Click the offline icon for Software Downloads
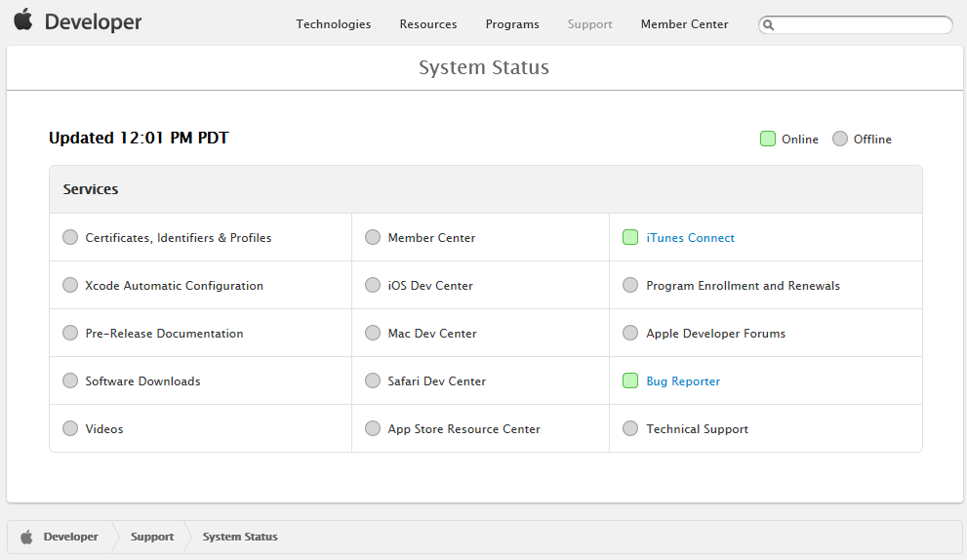The height and width of the screenshot is (560, 967). (70, 380)
